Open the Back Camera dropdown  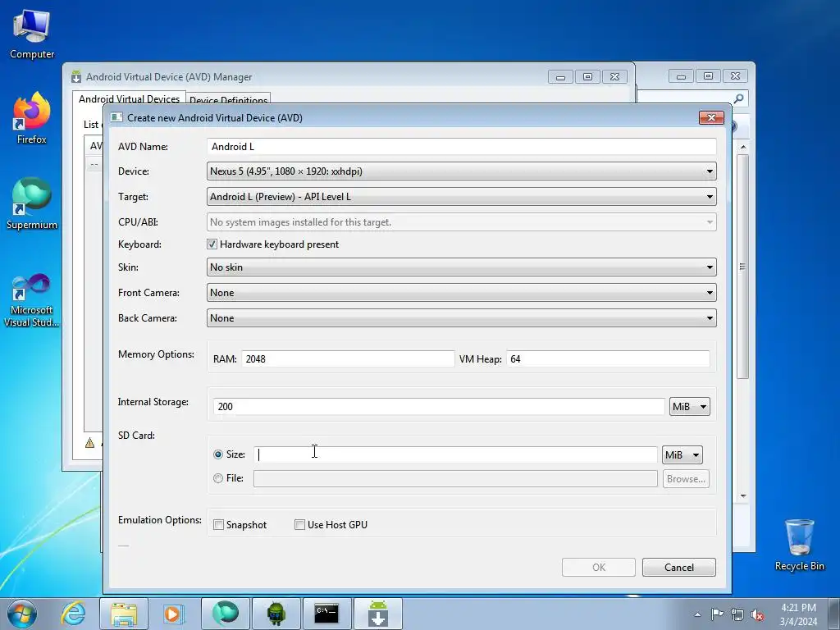coord(461,318)
